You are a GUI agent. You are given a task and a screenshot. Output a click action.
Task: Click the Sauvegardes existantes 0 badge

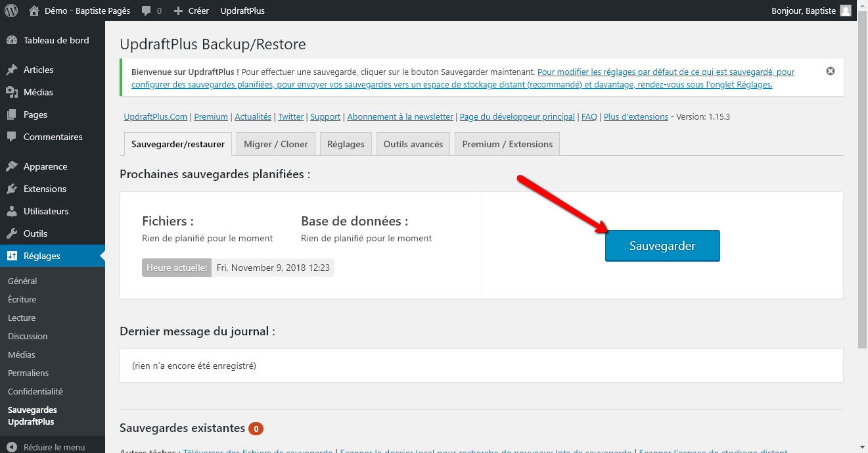click(256, 429)
